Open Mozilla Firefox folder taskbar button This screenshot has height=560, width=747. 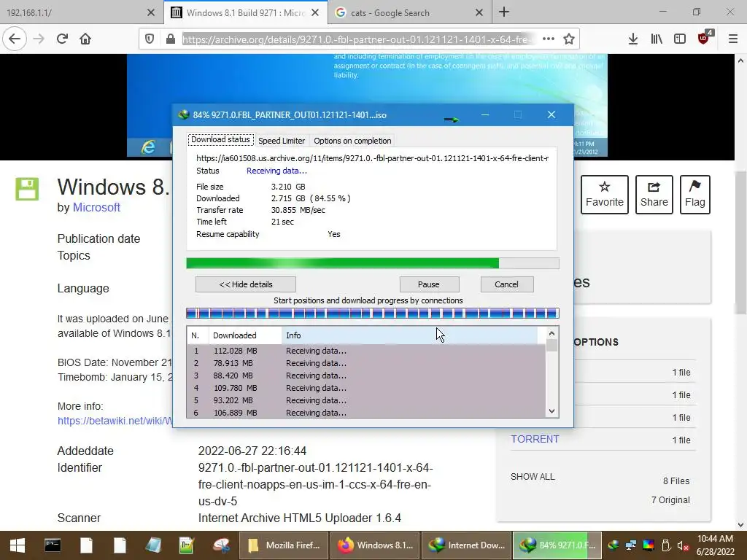click(x=283, y=545)
